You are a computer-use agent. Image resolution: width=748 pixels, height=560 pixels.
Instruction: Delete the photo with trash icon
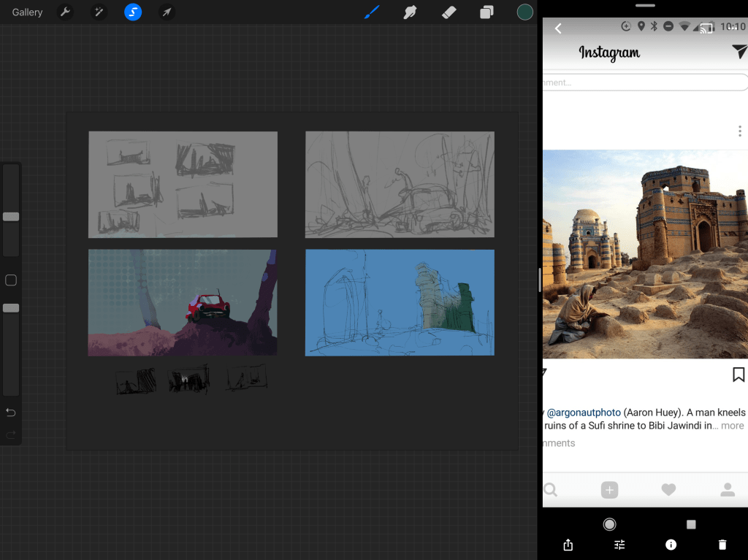(722, 545)
